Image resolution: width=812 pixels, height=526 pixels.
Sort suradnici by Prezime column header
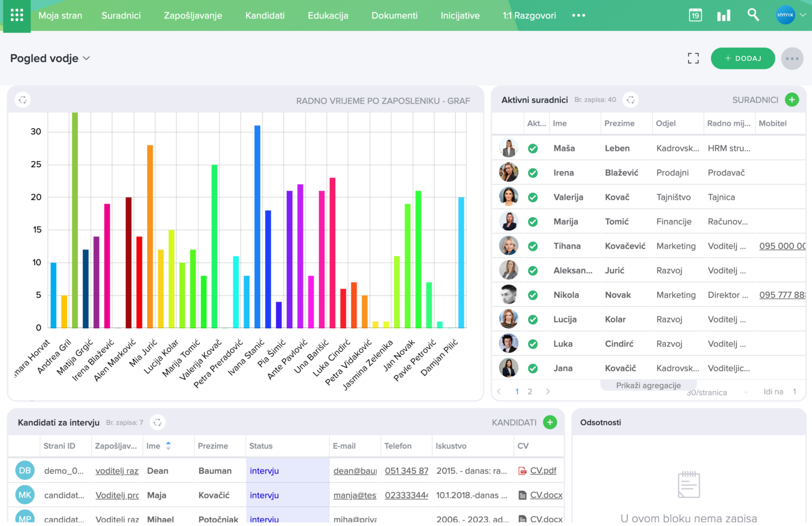point(619,124)
